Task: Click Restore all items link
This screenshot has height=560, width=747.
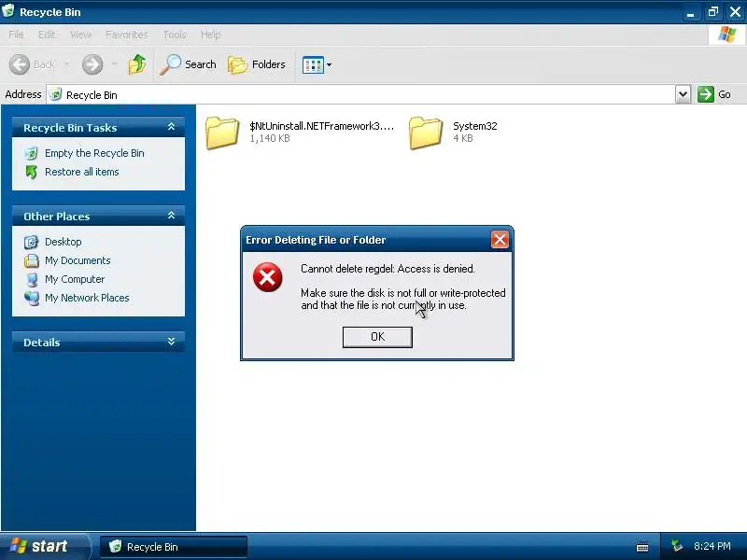Action: tap(82, 172)
